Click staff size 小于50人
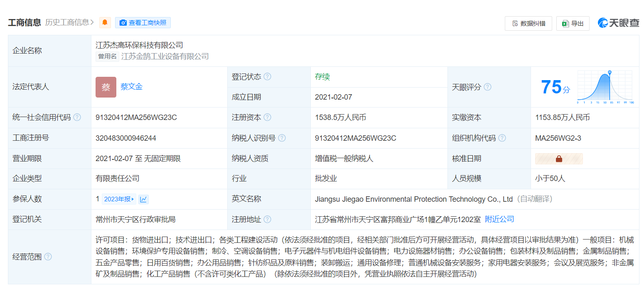The image size is (644, 286). click(550, 178)
